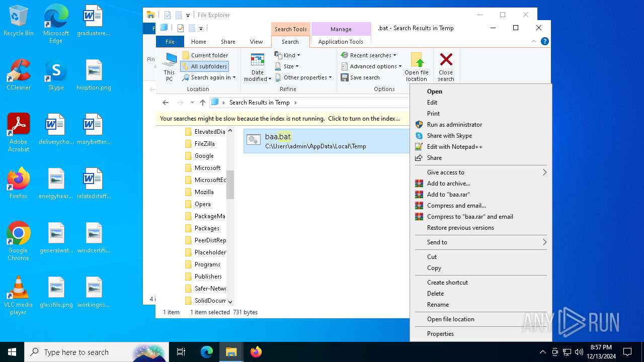644x362 pixels.
Task: Select FileZilla folder in tree
Action: (x=204, y=144)
